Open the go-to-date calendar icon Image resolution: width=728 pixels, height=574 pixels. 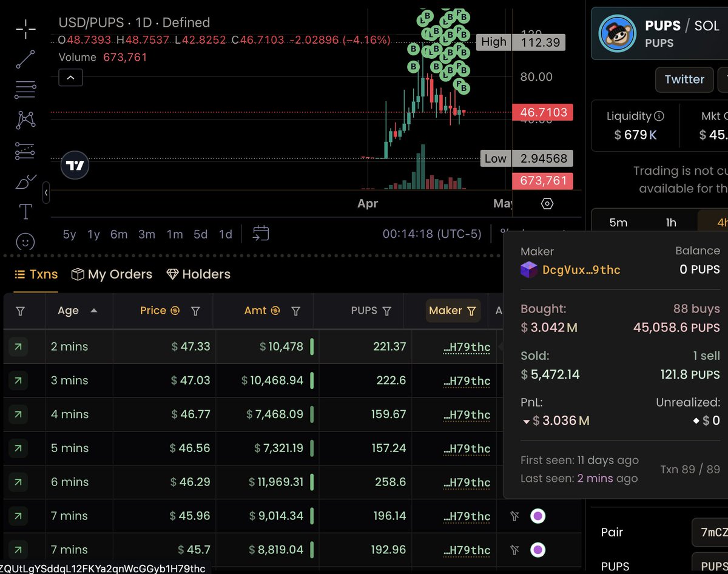tap(261, 234)
